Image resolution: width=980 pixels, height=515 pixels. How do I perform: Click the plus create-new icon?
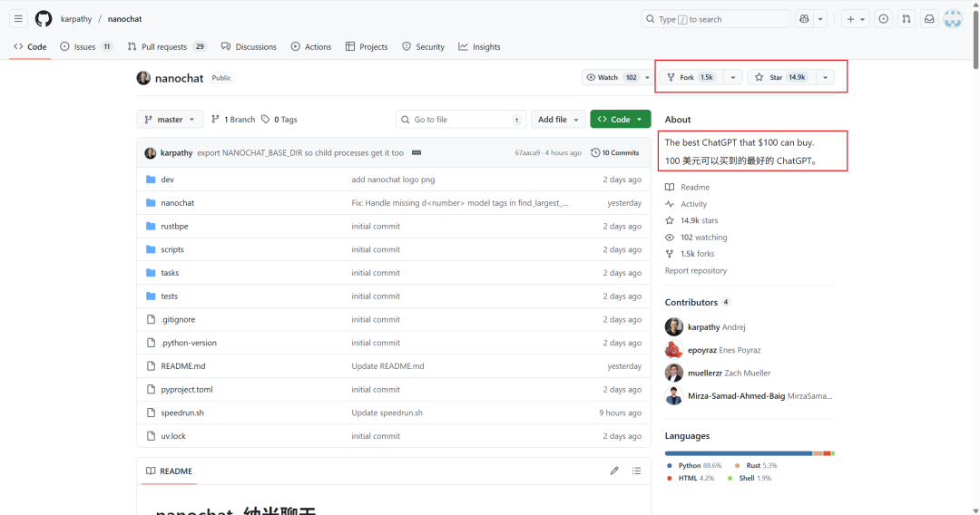[850, 19]
